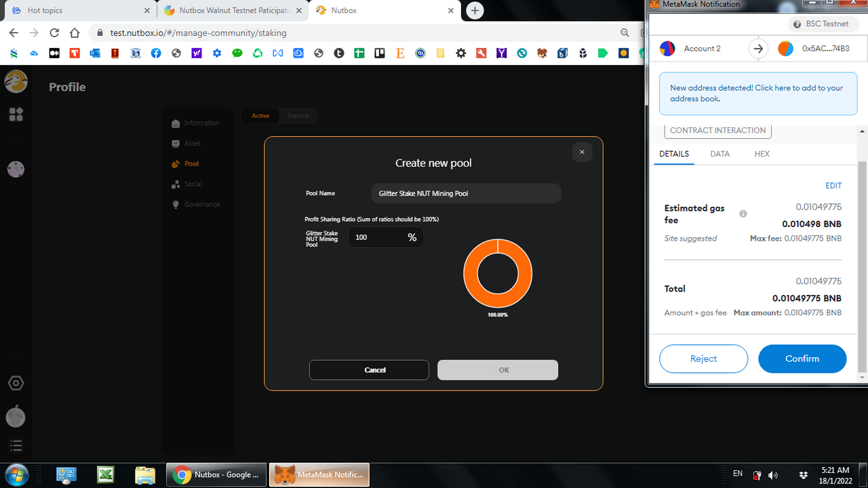Viewport: 868px width, 488px height.
Task: Open a new tab with the plus button
Action: [x=475, y=11]
